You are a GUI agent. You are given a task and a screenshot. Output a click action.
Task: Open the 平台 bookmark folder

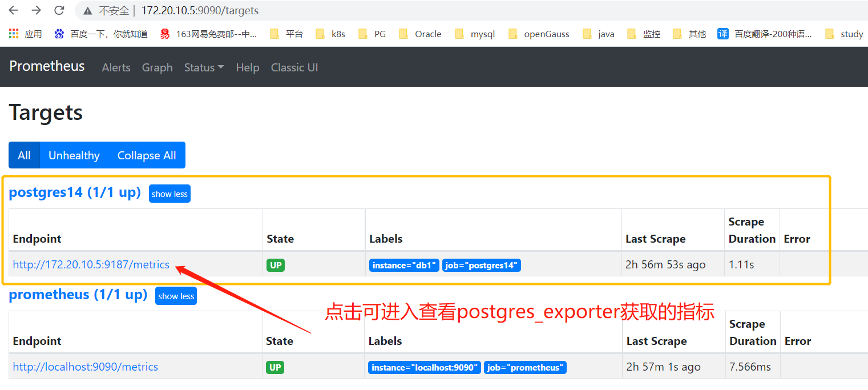[x=286, y=34]
